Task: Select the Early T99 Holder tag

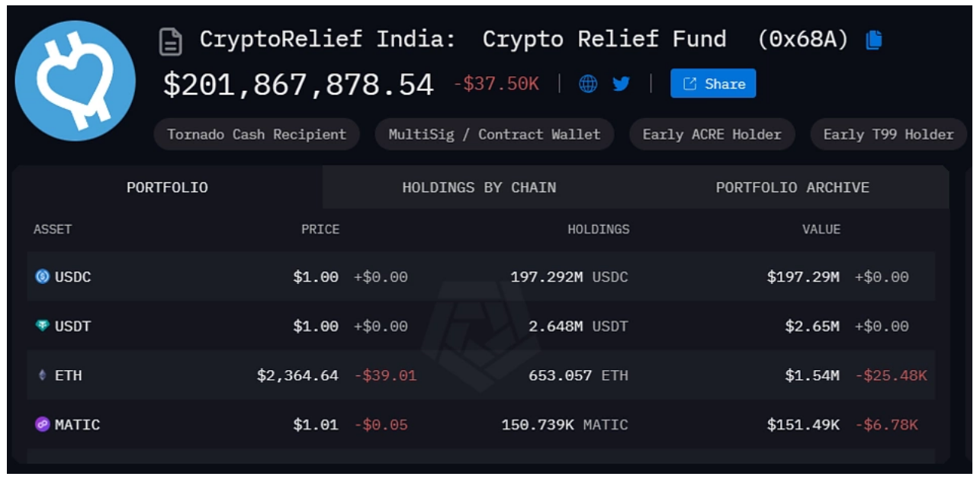Action: point(888,134)
